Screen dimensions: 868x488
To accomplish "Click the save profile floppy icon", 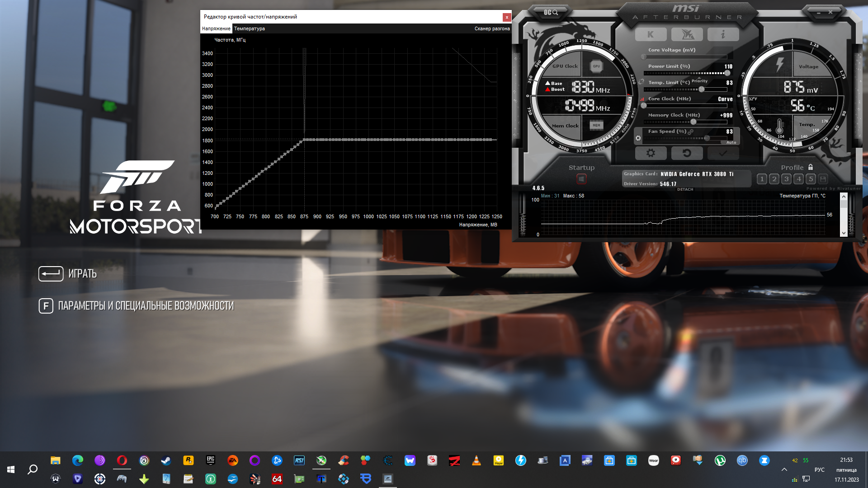I will pos(823,179).
